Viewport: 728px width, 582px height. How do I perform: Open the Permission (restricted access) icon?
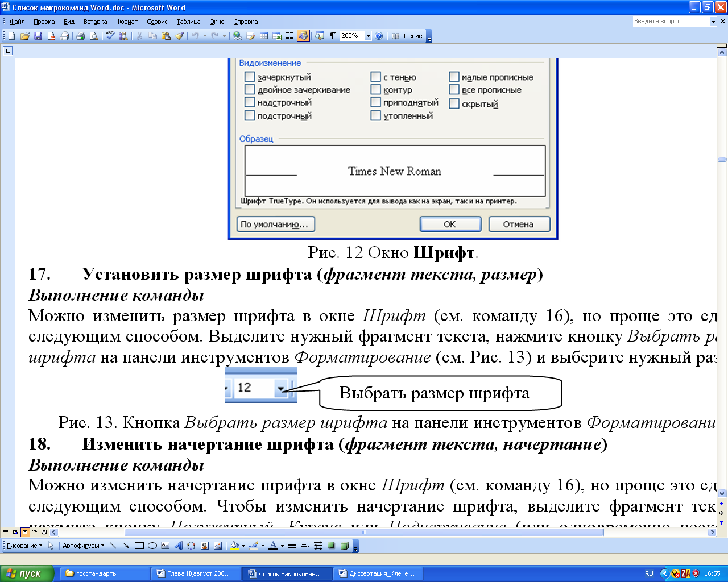click(51, 36)
